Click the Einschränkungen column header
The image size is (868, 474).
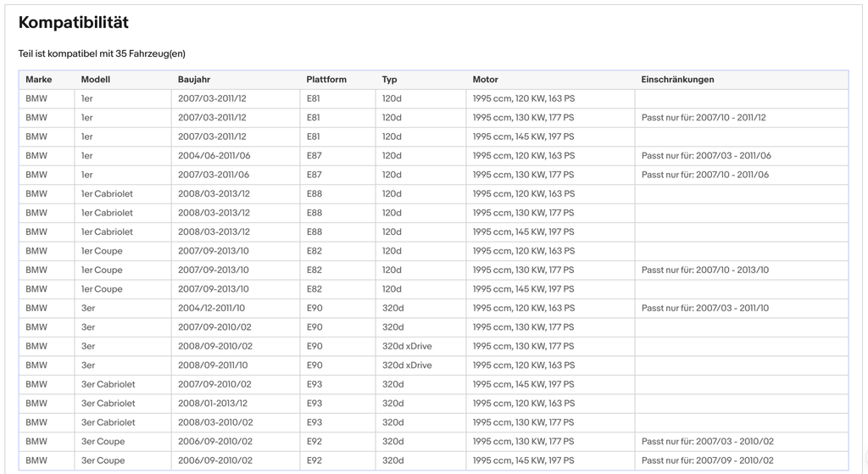[x=677, y=80]
